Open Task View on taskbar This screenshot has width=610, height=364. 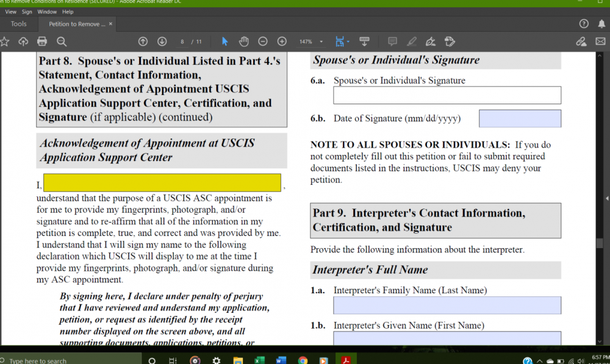coord(173,360)
